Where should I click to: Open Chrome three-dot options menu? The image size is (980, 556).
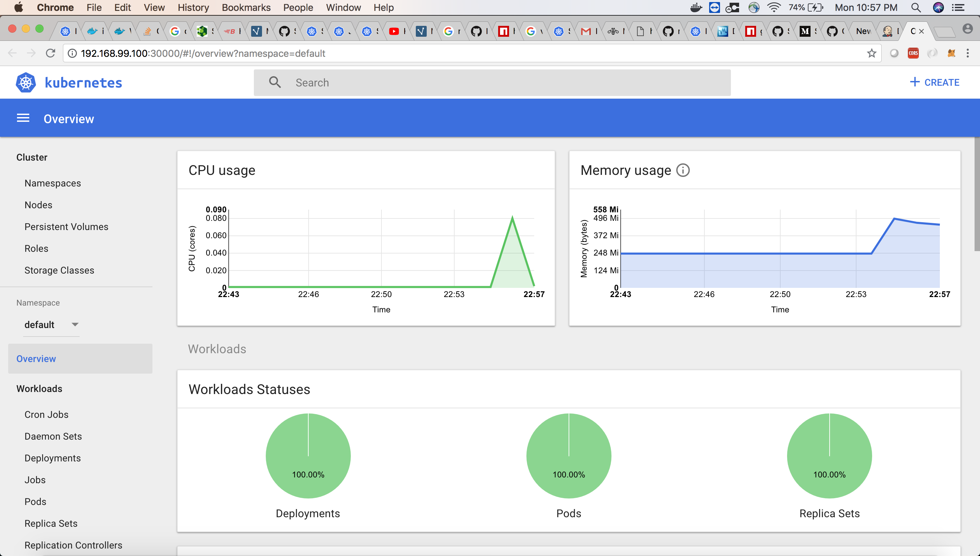(x=967, y=53)
